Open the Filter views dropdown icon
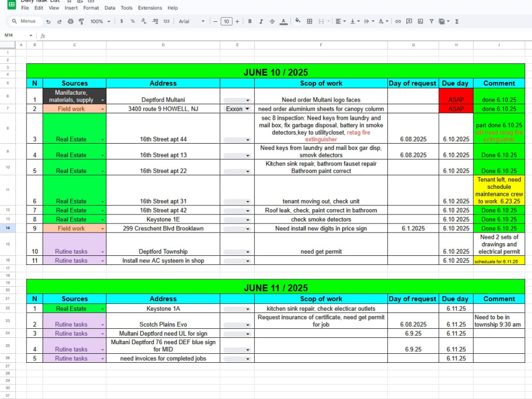Screen dimensions: 532x399 point(444,21)
